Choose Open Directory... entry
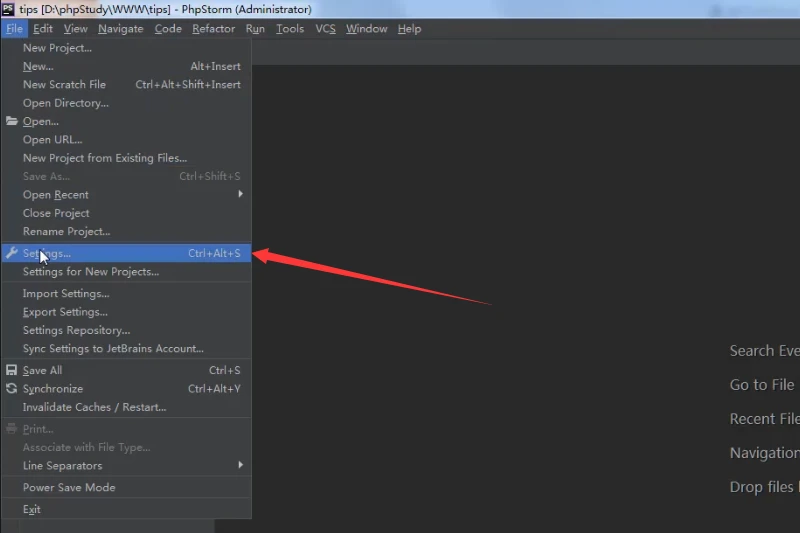Screen dimensions: 800x533 (127, 103)
